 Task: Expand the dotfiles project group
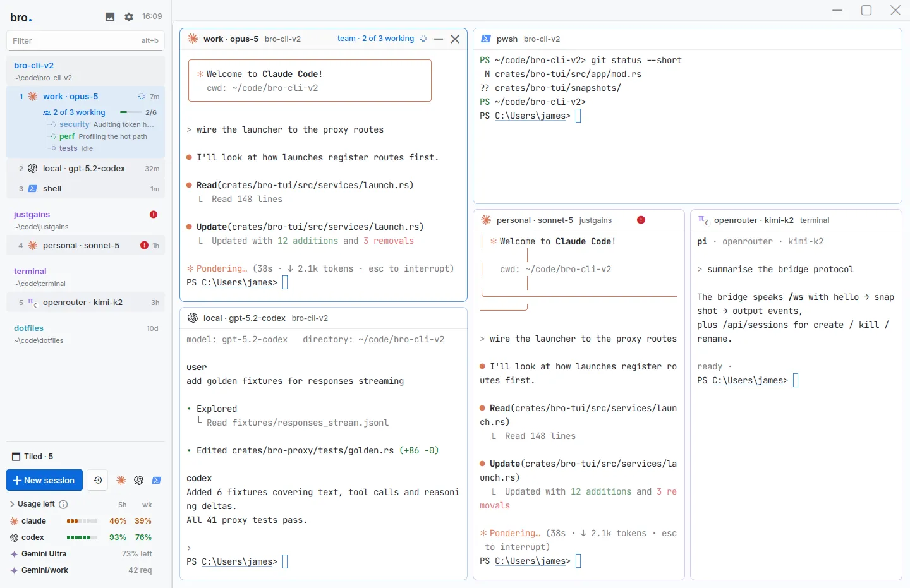[x=85, y=333]
